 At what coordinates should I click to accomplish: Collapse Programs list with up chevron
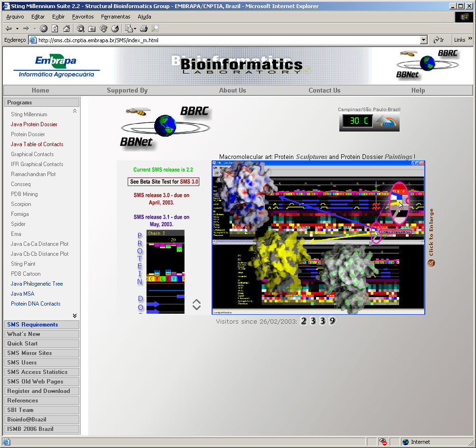tap(75, 111)
